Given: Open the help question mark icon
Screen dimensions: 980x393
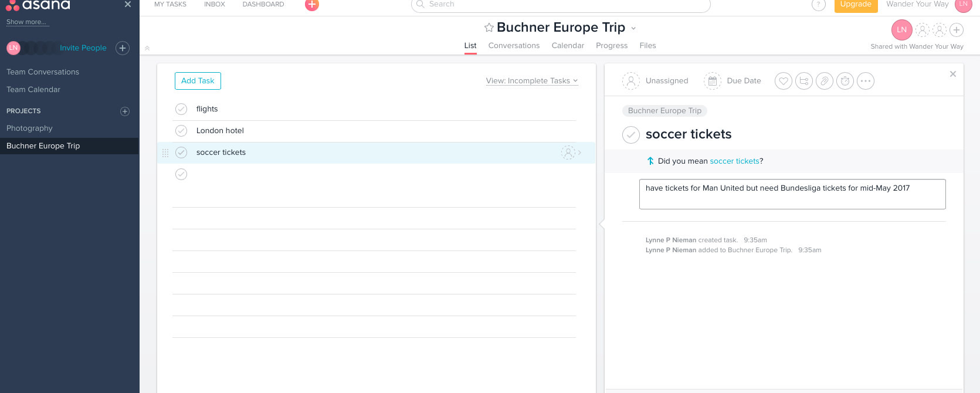Looking at the screenshot, I should [818, 5].
